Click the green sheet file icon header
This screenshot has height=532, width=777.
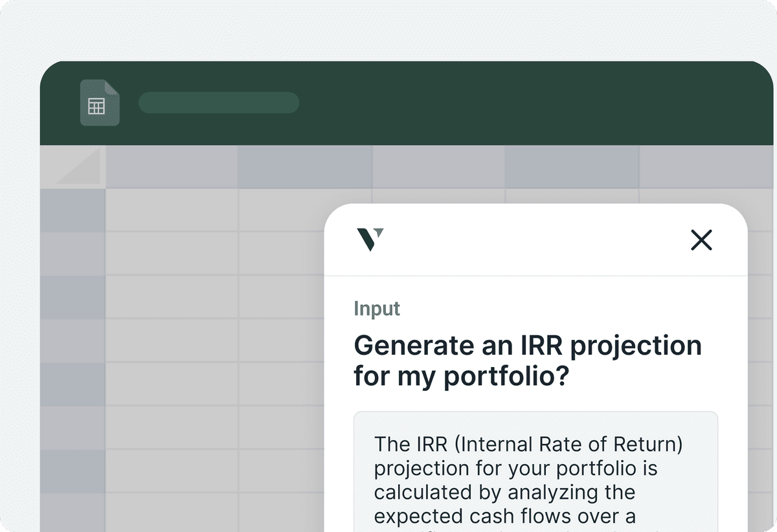100,102
